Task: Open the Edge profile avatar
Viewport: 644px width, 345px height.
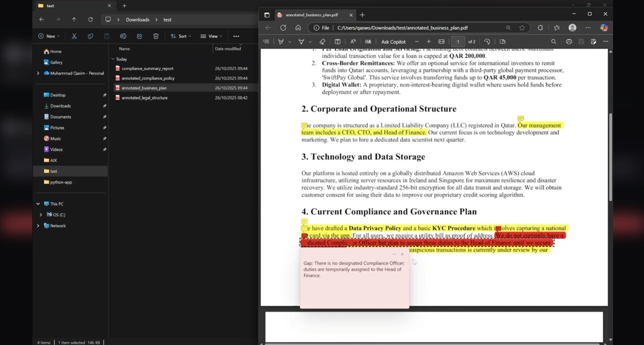Action: [572, 28]
